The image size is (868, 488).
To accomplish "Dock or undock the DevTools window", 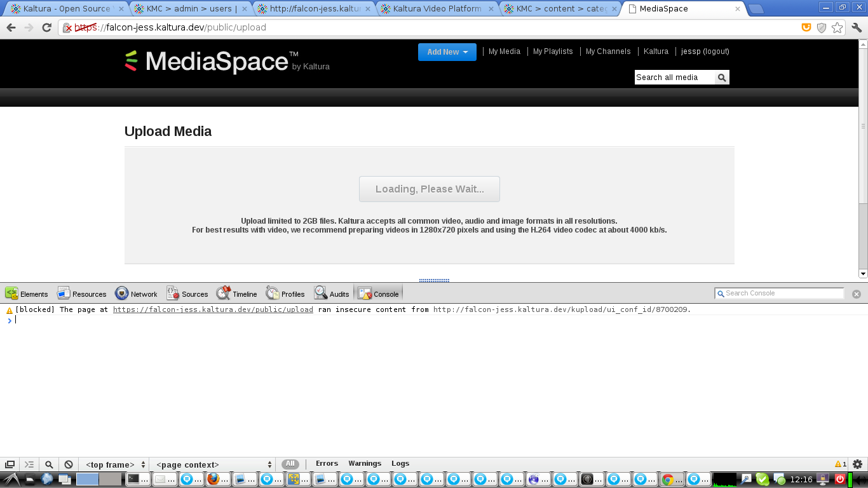I will point(10,464).
